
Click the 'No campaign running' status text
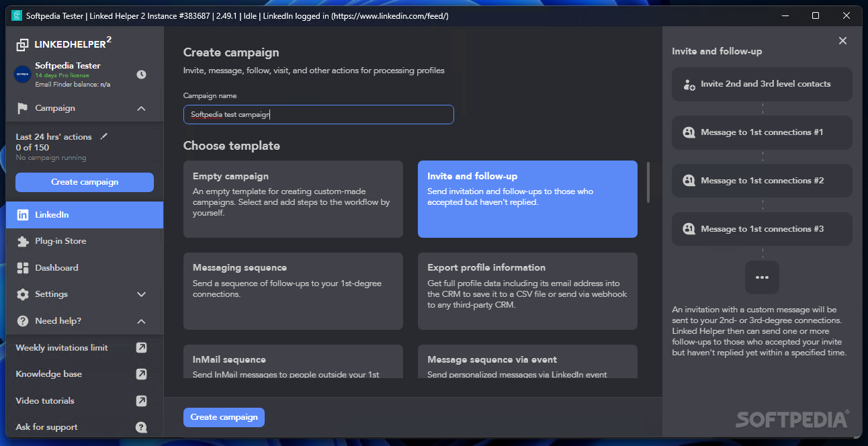[51, 158]
